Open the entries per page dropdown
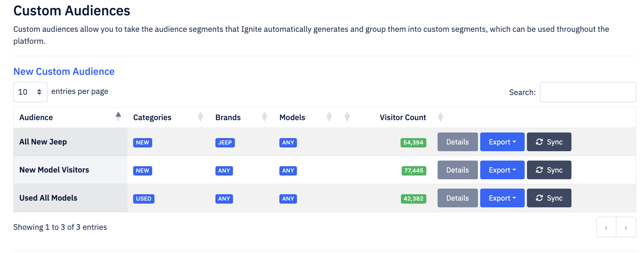The width and height of the screenshot is (644, 253). tap(30, 92)
